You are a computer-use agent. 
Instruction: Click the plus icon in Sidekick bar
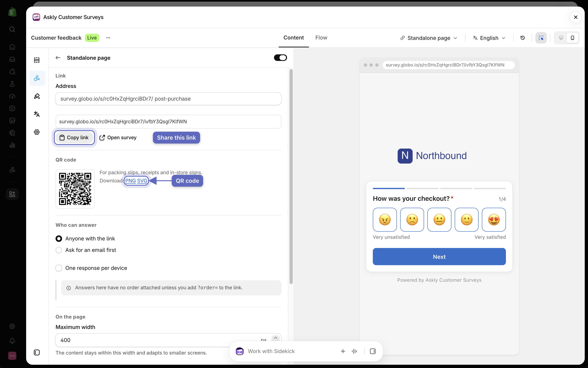[x=343, y=351]
